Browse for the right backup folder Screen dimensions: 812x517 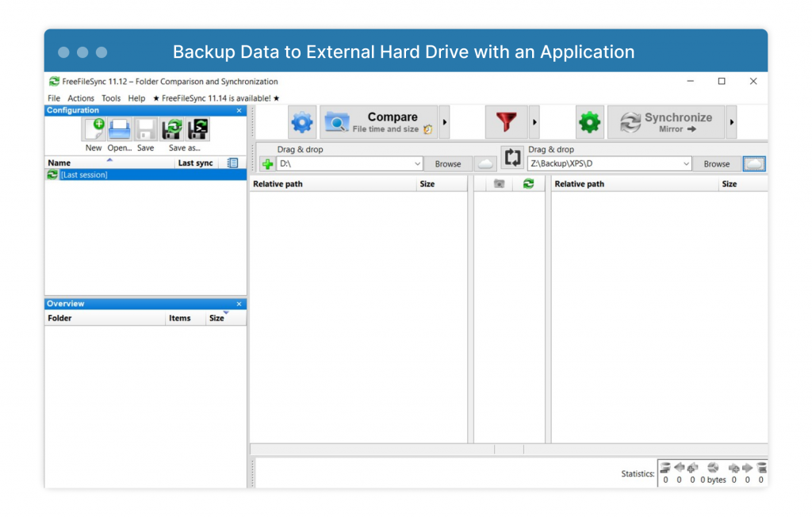(x=717, y=164)
